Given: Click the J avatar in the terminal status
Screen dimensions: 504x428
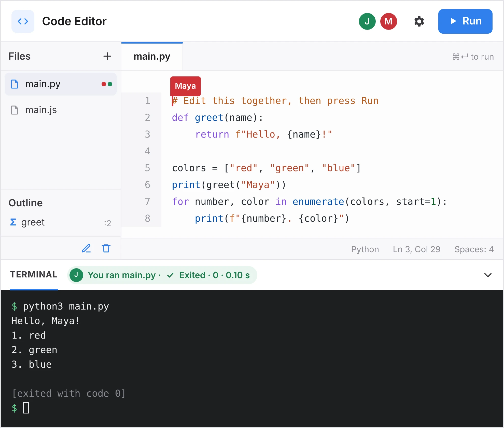Looking at the screenshot, I should (x=76, y=275).
